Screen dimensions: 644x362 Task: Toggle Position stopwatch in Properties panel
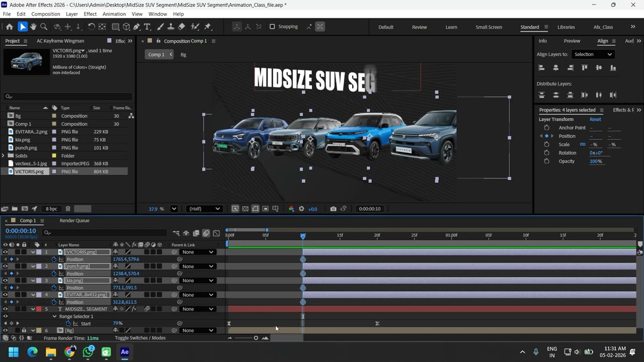coord(546,136)
